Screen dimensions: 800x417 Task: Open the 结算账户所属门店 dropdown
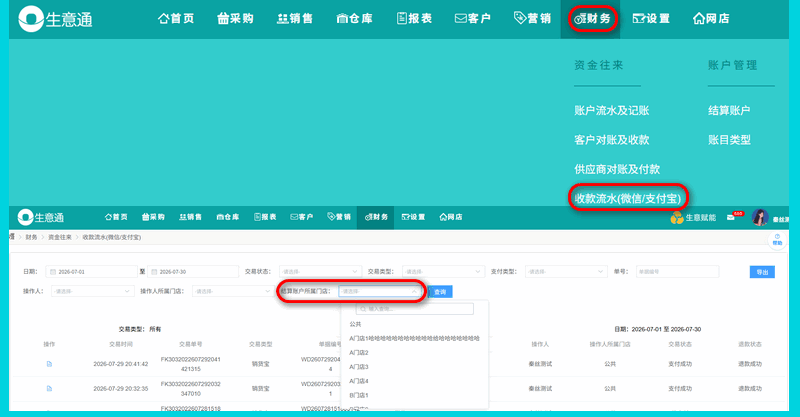point(380,291)
